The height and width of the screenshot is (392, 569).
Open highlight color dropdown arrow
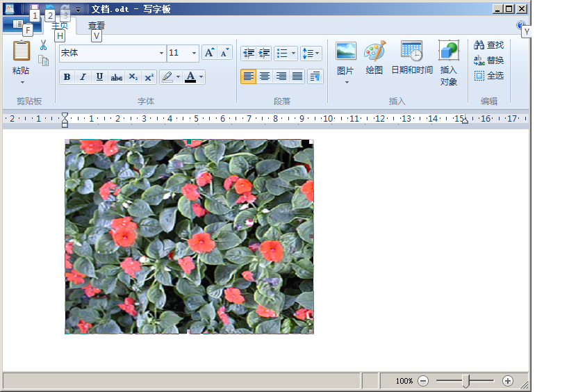coord(178,77)
